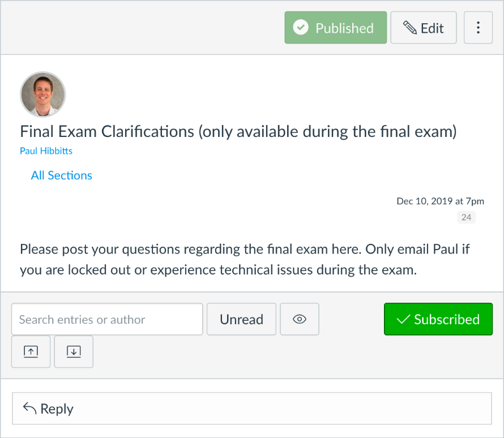Focus the Search entries or author field
Image resolution: width=504 pixels, height=438 pixels.
[107, 319]
